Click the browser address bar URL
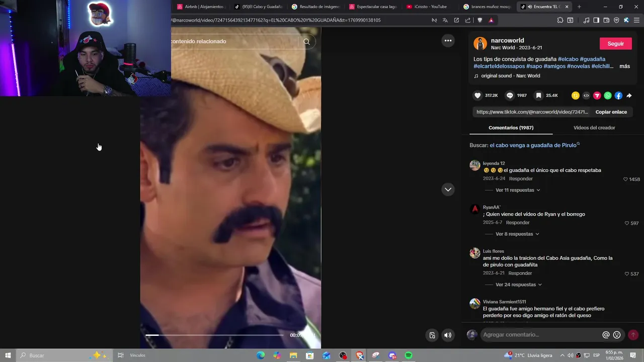This screenshot has height=362, width=644. click(276, 20)
